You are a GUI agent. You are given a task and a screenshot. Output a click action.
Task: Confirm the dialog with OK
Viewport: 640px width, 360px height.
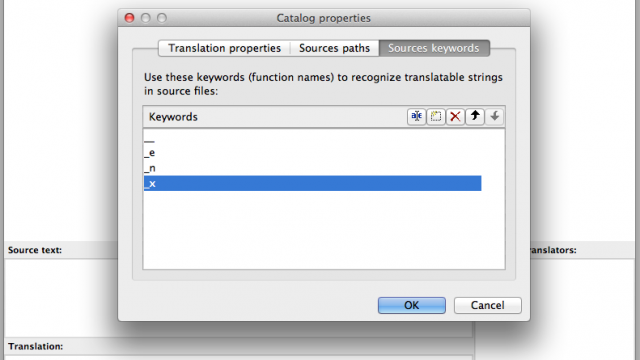click(411, 305)
